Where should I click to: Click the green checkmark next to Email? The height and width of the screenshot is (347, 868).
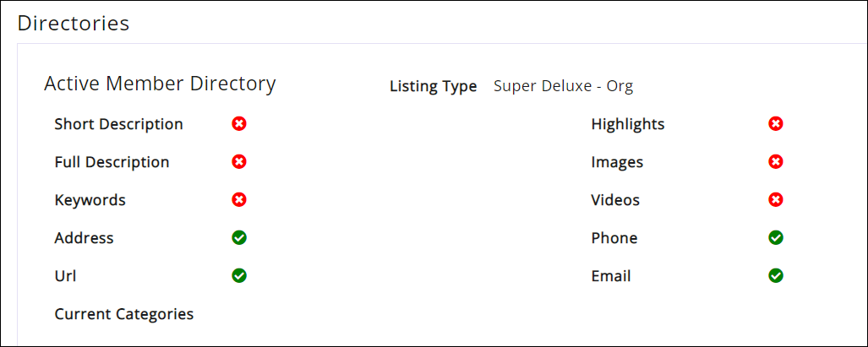tap(776, 276)
